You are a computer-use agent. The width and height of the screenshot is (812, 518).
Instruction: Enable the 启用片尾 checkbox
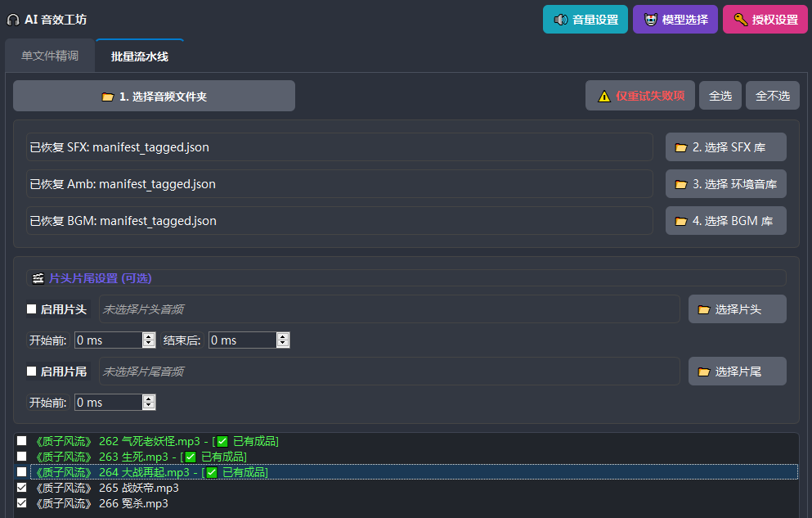tap(32, 372)
